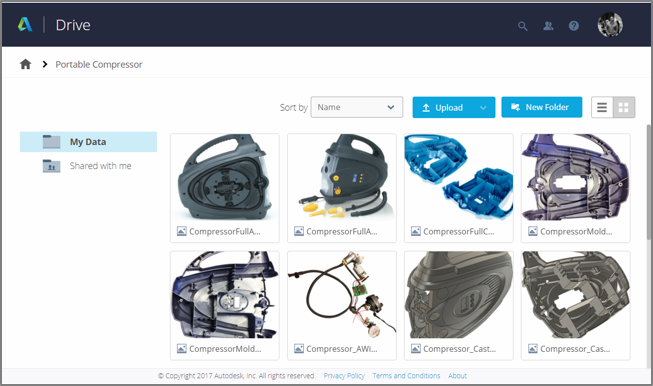Screen dimensions: 653x386
Task: Go to home via house icon
Action: (x=25, y=64)
